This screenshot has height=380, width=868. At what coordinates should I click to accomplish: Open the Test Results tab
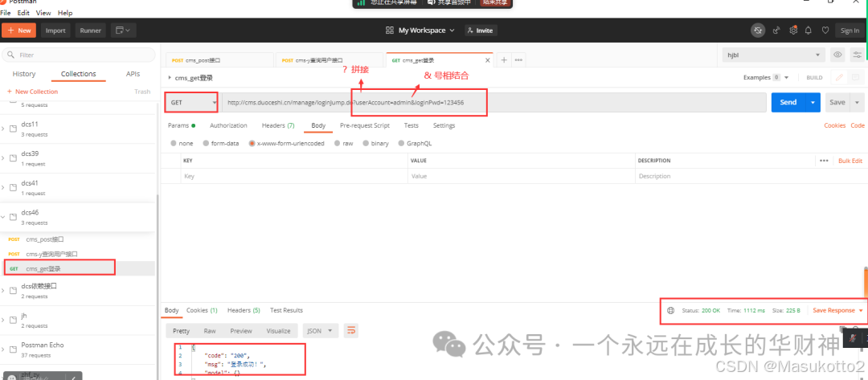point(286,310)
